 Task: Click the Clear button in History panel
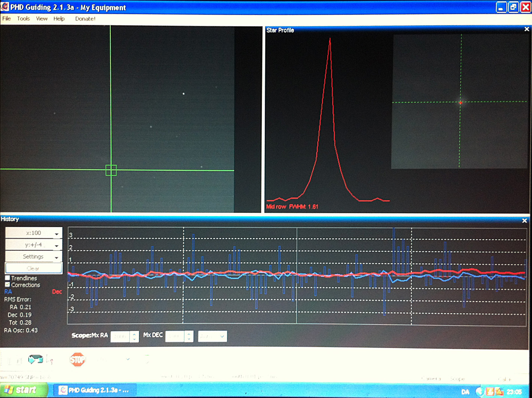coord(34,268)
